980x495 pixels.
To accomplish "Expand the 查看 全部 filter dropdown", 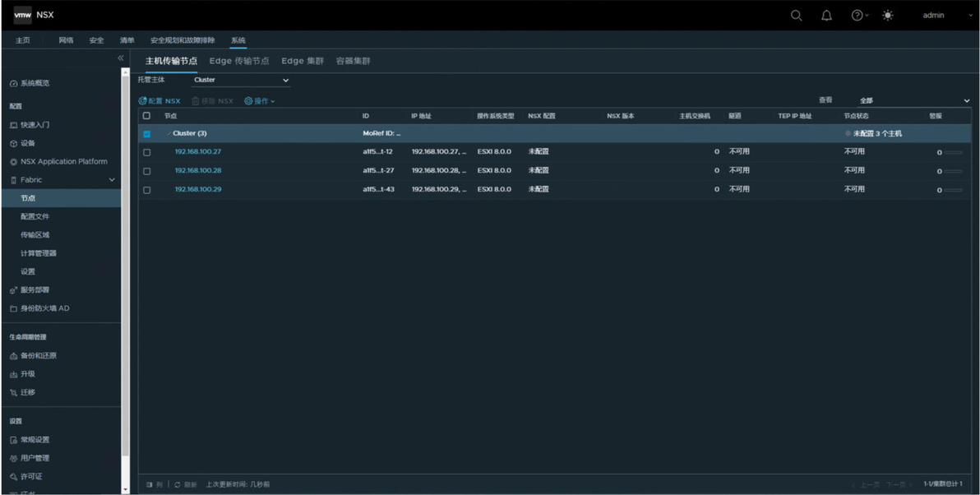I will coord(913,100).
